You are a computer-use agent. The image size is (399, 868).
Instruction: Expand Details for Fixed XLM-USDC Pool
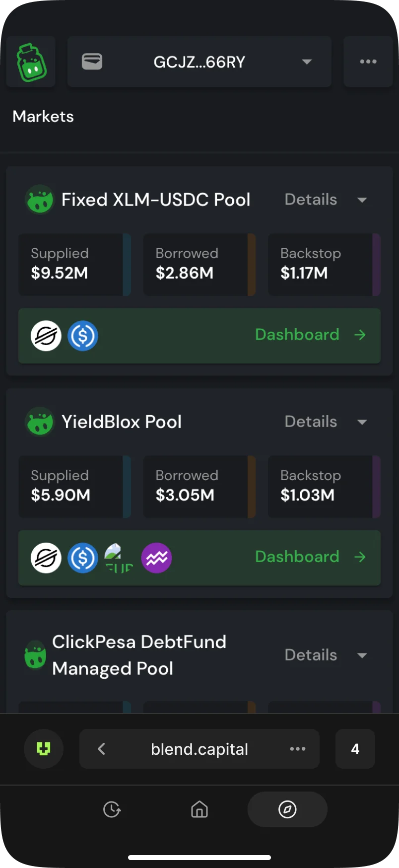(x=326, y=200)
